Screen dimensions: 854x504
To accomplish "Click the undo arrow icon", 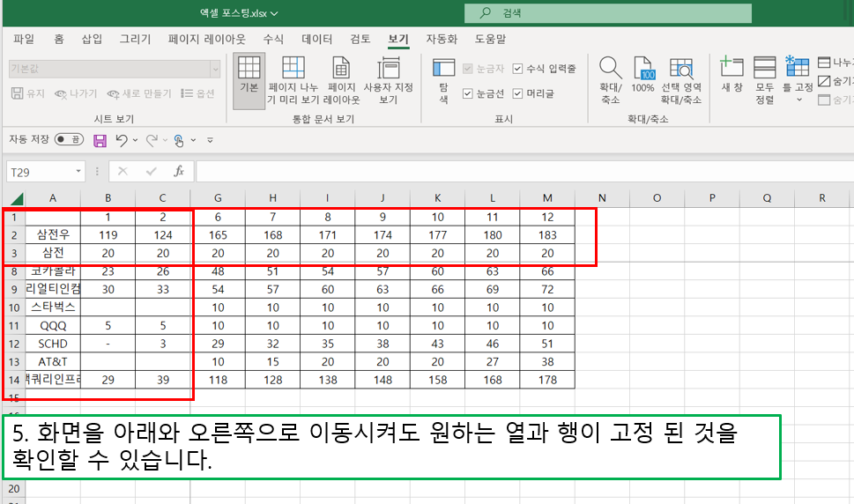I will pyautogui.click(x=122, y=140).
